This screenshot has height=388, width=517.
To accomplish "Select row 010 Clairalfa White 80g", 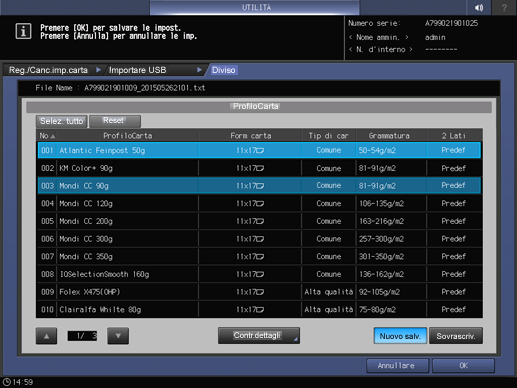I will (259, 309).
